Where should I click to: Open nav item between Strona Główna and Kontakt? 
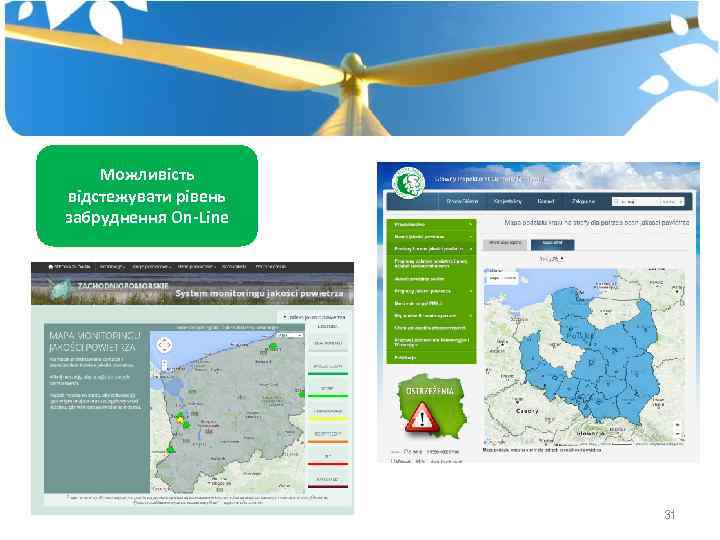[x=507, y=202]
